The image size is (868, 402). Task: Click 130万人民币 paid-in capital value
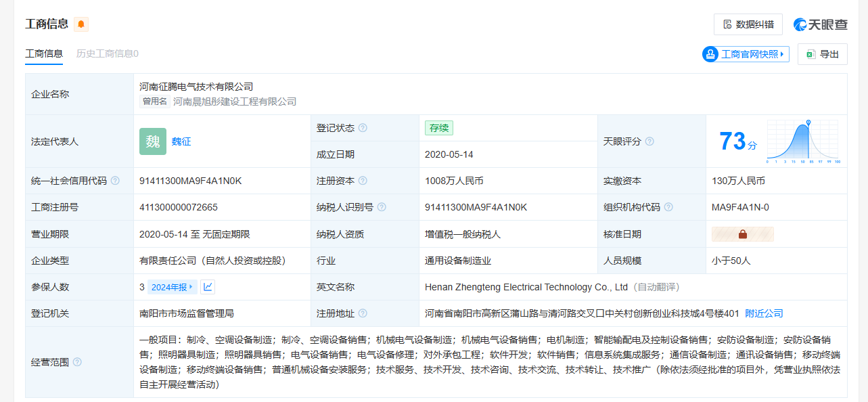739,181
